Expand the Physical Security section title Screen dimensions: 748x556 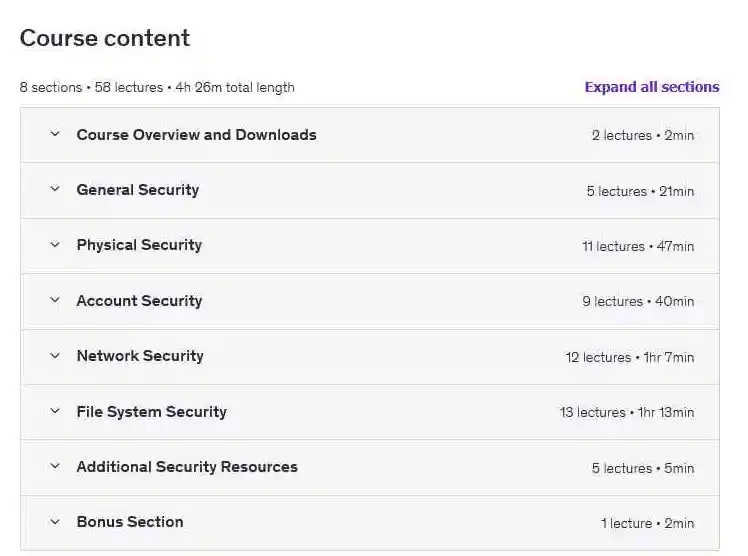[x=139, y=244]
